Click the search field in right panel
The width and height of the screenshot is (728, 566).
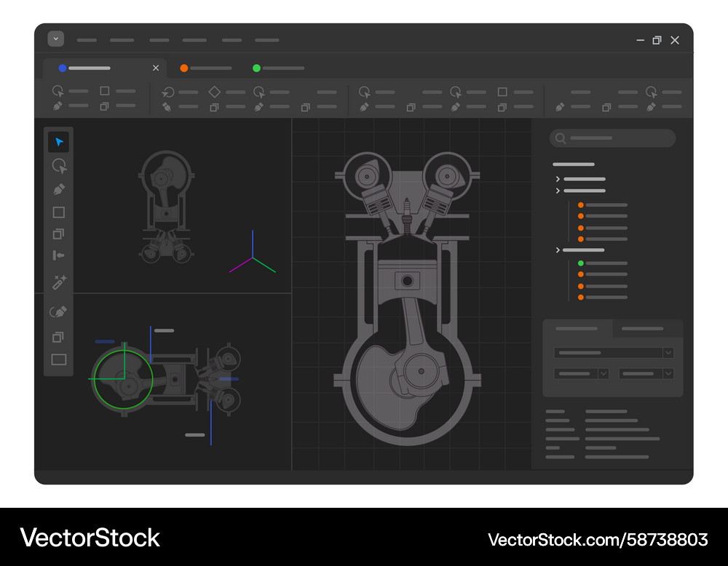[613, 138]
